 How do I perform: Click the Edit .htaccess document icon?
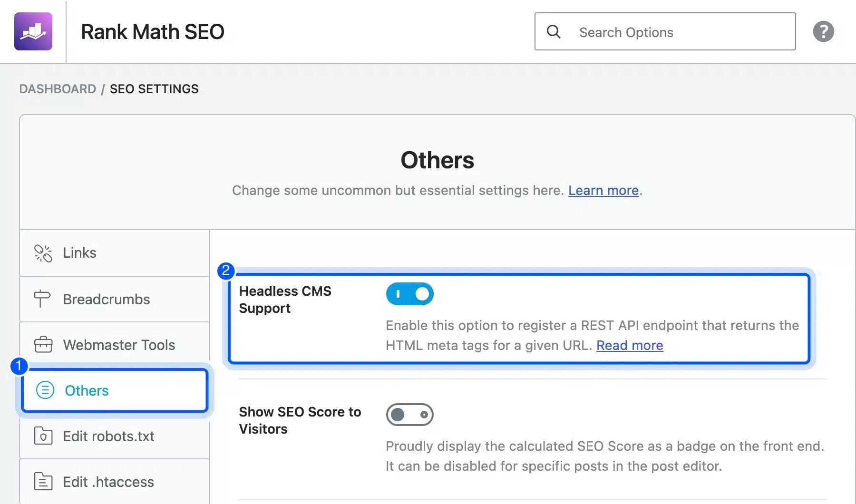coord(43,481)
